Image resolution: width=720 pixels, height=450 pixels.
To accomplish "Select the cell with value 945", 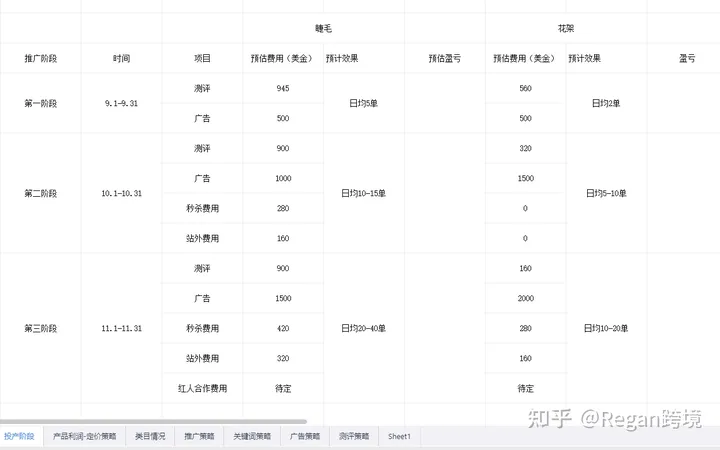I will [283, 88].
